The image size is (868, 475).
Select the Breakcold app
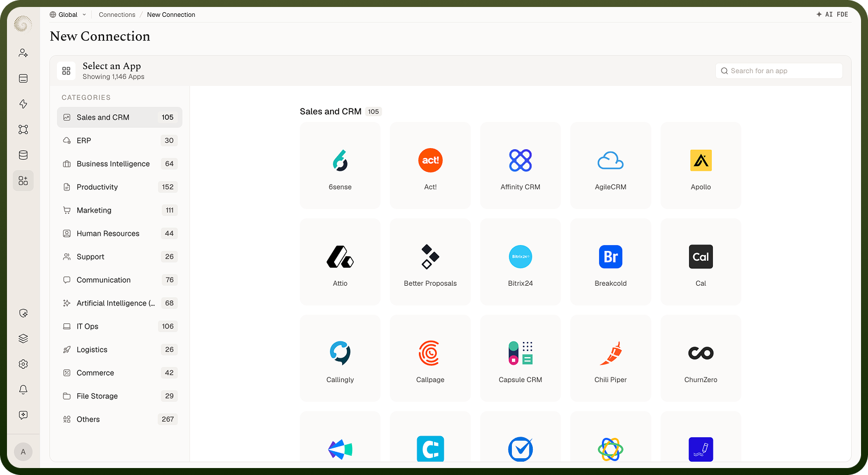pyautogui.click(x=611, y=262)
